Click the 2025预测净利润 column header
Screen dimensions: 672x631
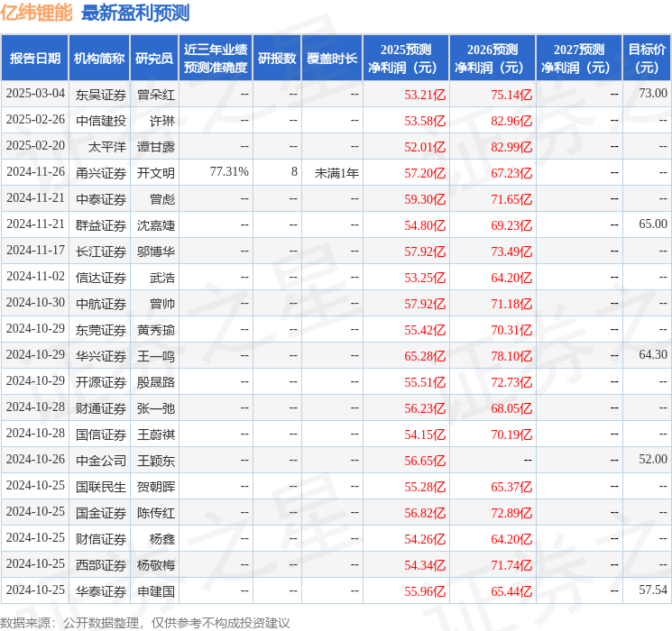(x=406, y=59)
